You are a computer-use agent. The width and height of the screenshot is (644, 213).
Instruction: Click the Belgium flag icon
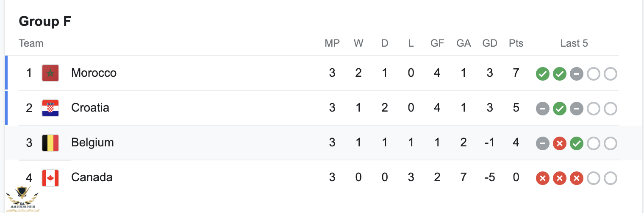click(50, 143)
